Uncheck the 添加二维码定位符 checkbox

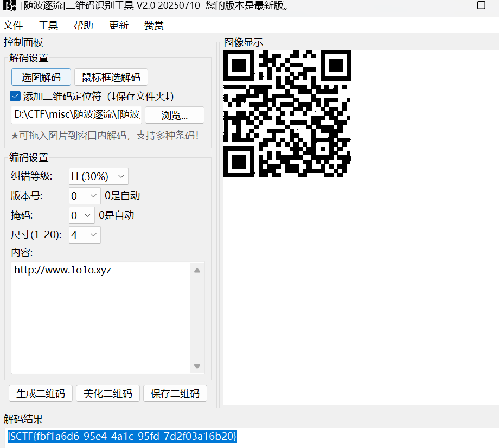coord(15,97)
